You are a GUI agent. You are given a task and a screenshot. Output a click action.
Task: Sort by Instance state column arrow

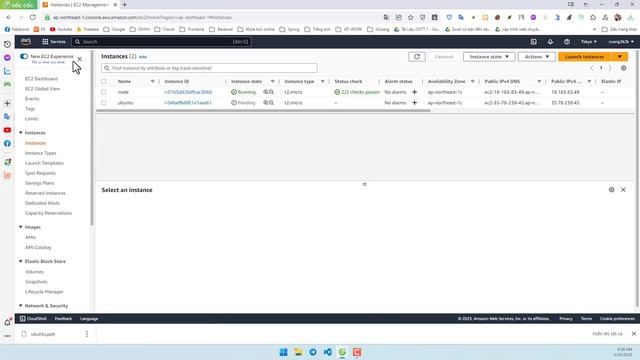(x=273, y=82)
